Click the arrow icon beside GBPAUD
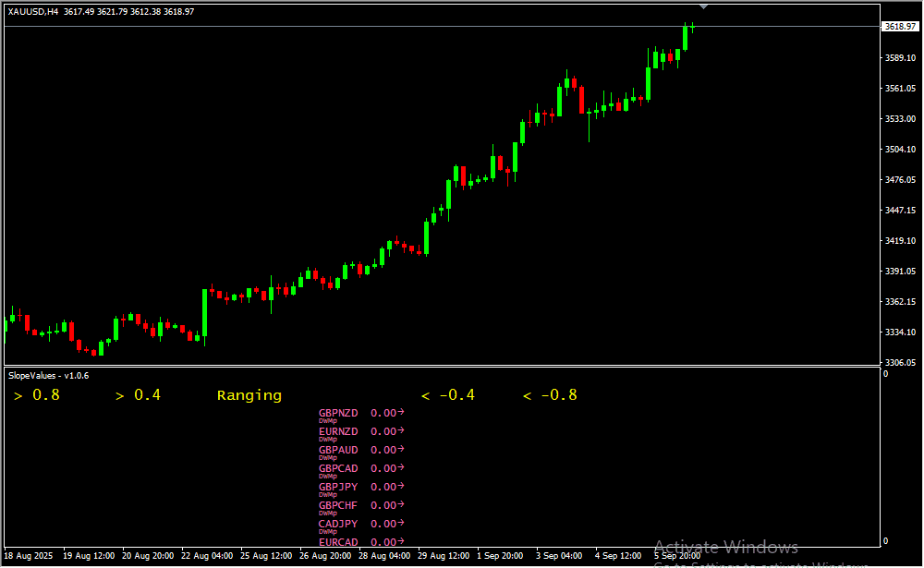Viewport: 924px width, 568px height. pyautogui.click(x=401, y=450)
